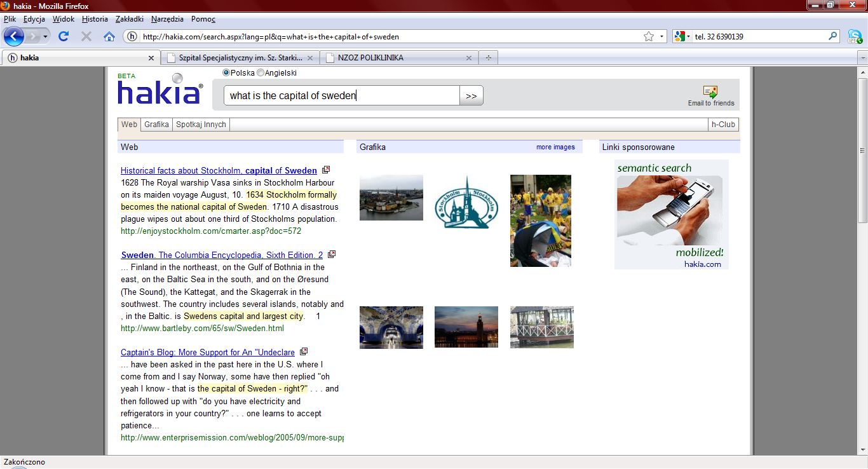Click the hakia search query field

coord(342,96)
